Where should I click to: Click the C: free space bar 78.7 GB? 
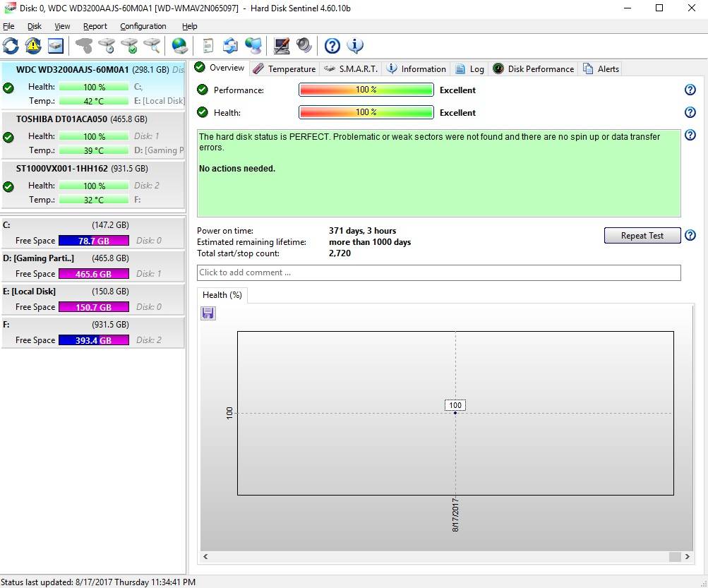click(x=94, y=241)
